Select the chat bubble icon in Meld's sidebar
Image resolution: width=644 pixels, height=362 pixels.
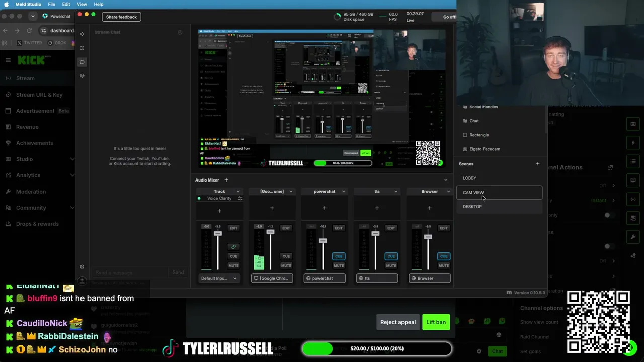click(82, 62)
